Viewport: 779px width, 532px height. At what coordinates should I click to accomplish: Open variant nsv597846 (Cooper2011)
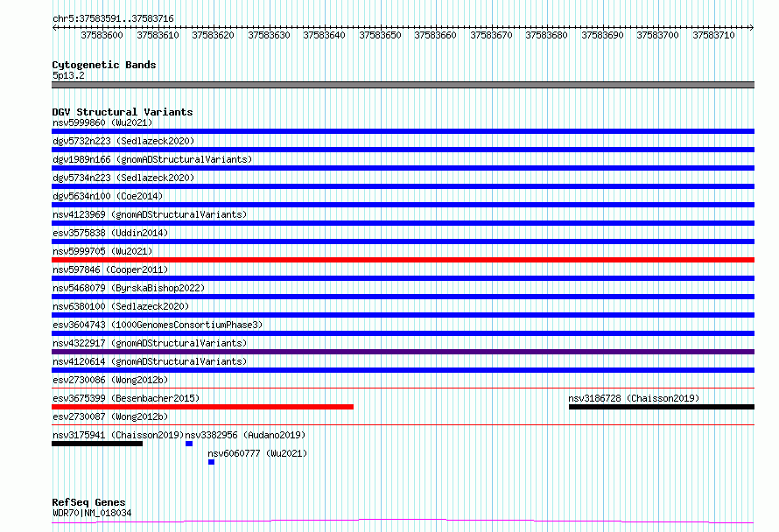pyautogui.click(x=110, y=269)
